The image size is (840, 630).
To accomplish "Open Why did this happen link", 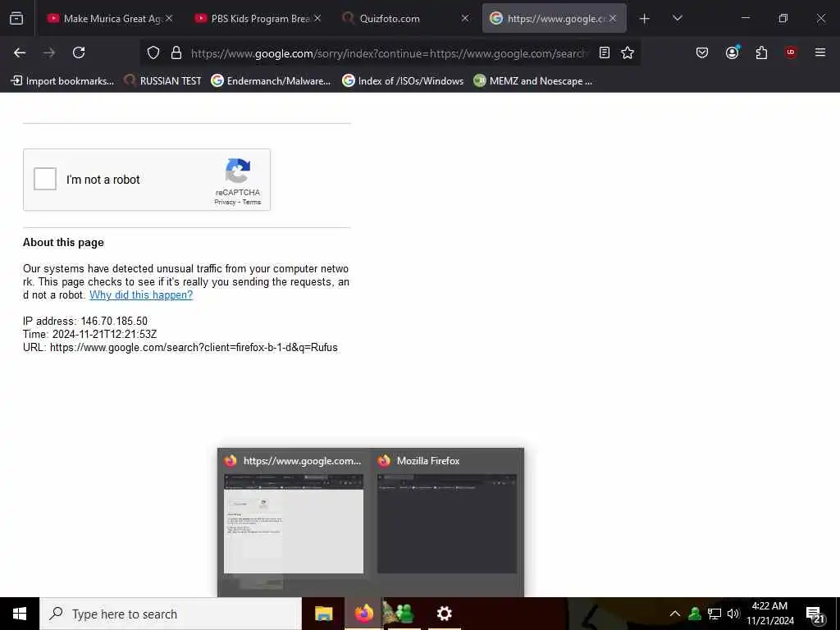I will (141, 294).
